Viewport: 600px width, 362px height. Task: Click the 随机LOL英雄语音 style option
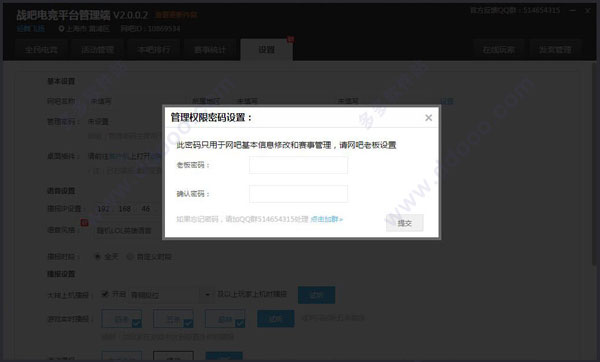coord(124,230)
